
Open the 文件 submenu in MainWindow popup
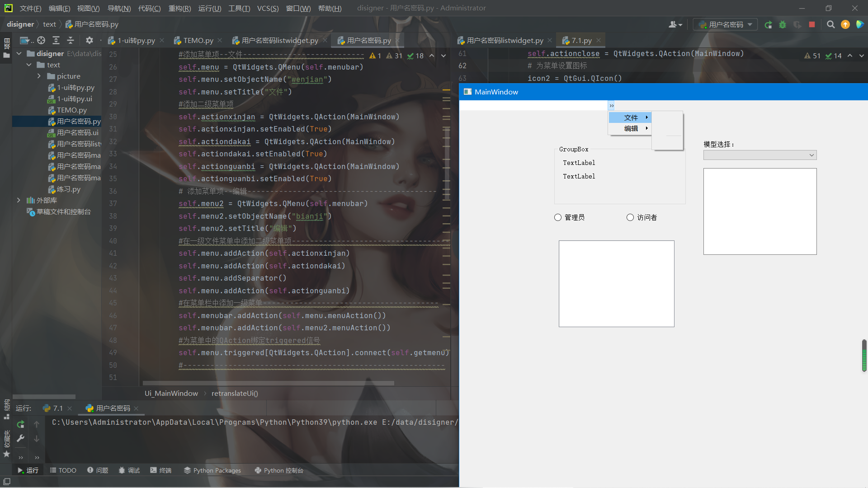click(x=630, y=117)
